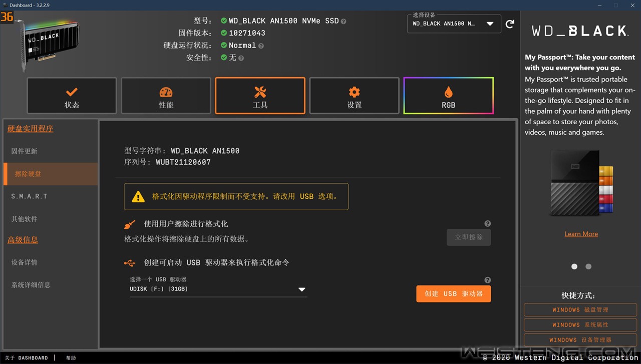Click the 创建可启动 USB 驱动器 heading text
The width and height of the screenshot is (641, 364).
tap(216, 262)
